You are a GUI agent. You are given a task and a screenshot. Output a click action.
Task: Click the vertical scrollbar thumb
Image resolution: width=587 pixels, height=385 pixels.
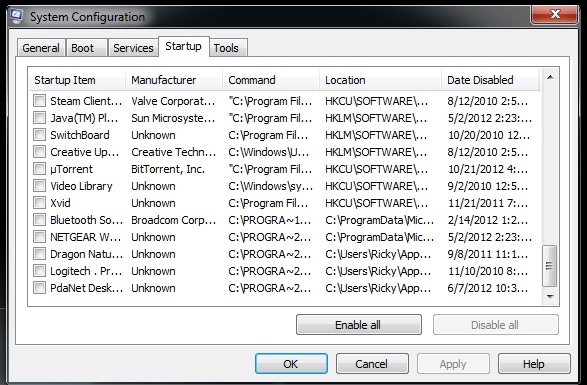[x=550, y=266]
